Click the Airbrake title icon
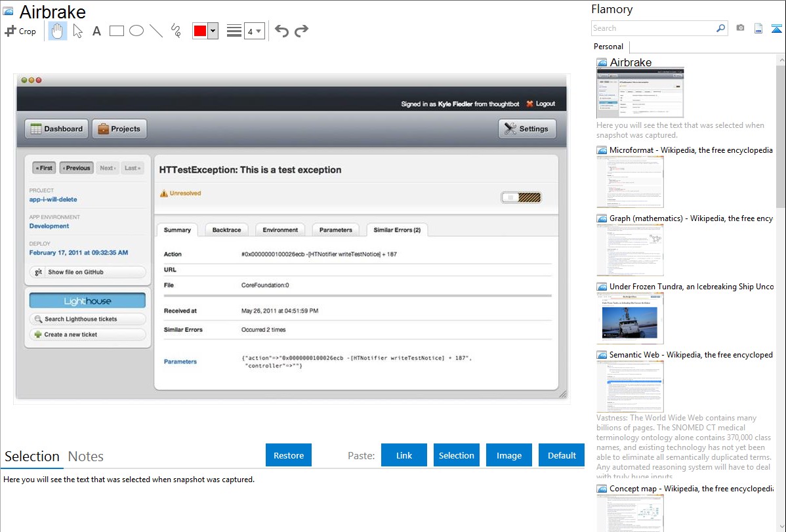 [8, 11]
